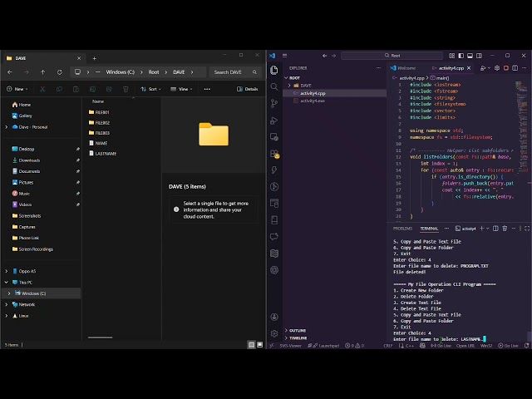Collapse the ROOT section in VS Code explorer
The width and height of the screenshot is (532, 399).
(x=286, y=78)
